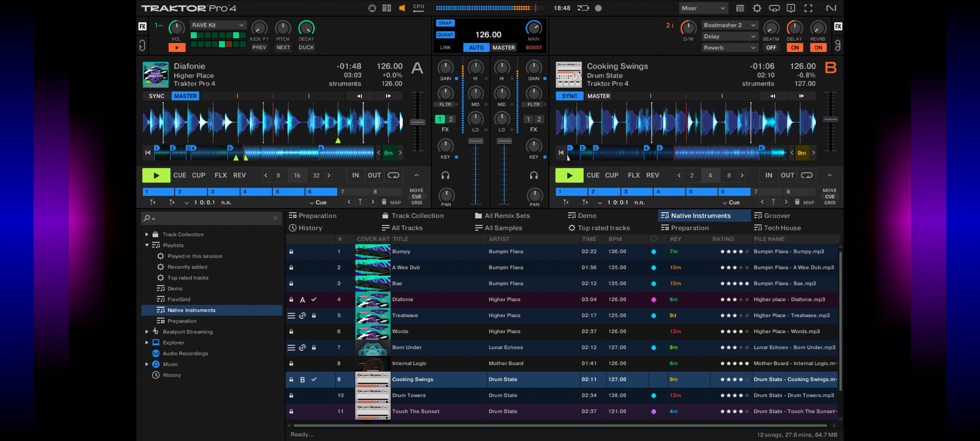Expand the Beatport Streaming tree node
This screenshot has width=980, height=441.
(x=147, y=332)
